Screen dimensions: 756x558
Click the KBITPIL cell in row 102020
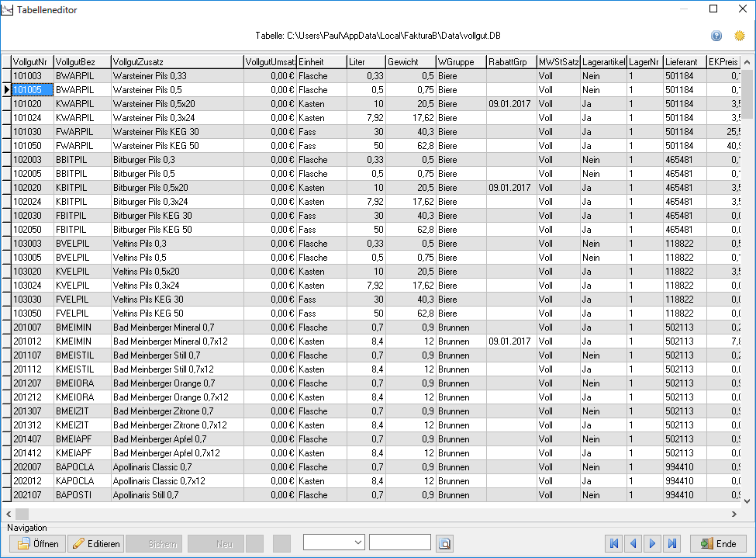pyautogui.click(x=82, y=188)
